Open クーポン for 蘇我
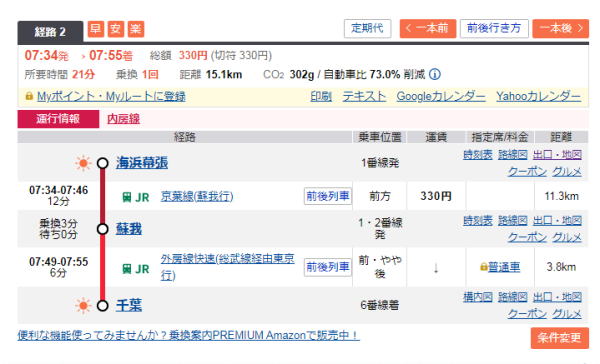Viewport: 600px width, 364px height. [x=527, y=238]
